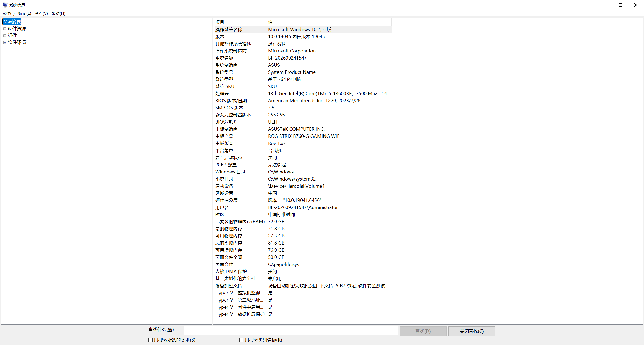Enable 只搜索类别名称 checkbox
Image resolution: width=644 pixels, height=345 pixels.
tap(241, 340)
